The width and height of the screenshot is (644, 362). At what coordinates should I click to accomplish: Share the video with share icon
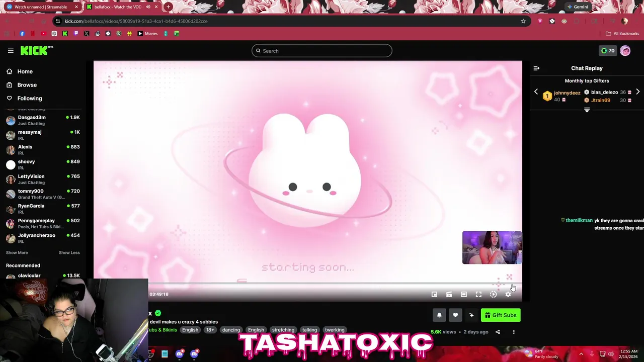[x=498, y=332]
